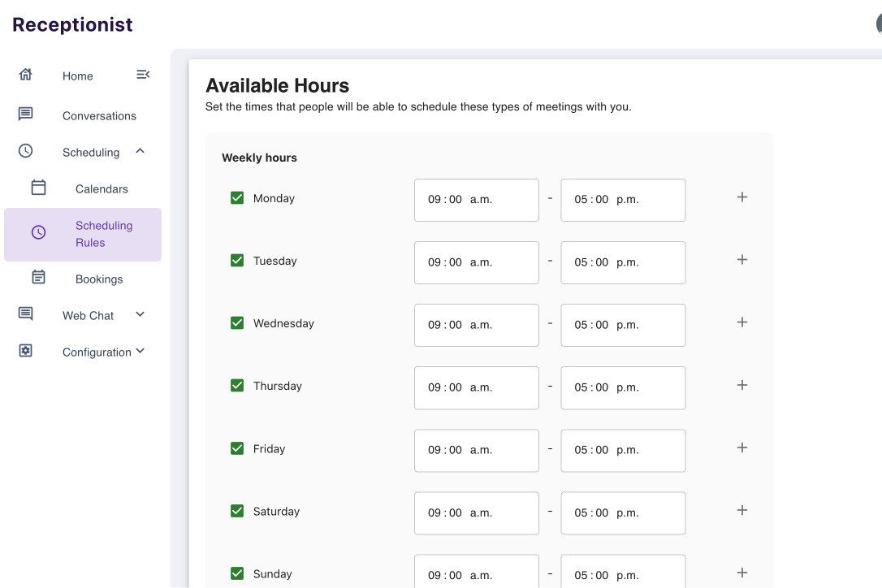Viewport: 882px width, 588px height.
Task: Expand the Web Chat menu
Action: click(139, 315)
